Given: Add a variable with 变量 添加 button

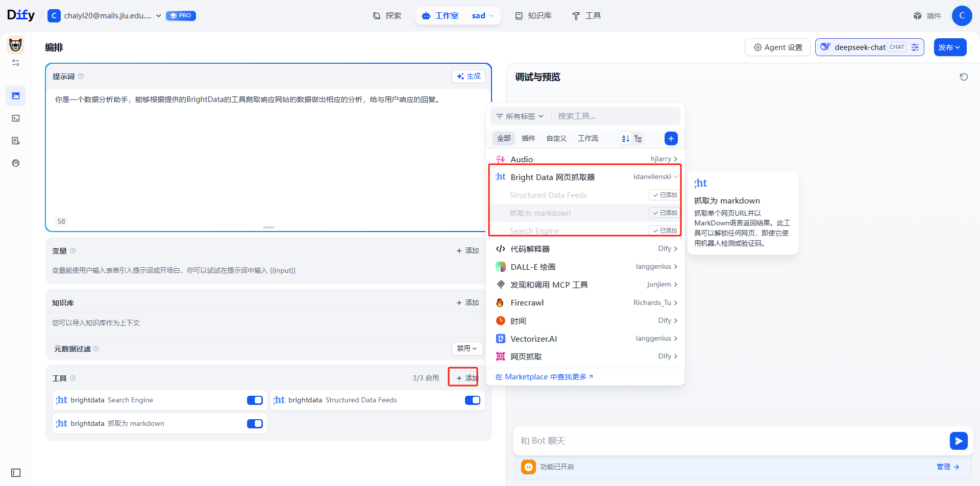Looking at the screenshot, I should click(x=468, y=250).
